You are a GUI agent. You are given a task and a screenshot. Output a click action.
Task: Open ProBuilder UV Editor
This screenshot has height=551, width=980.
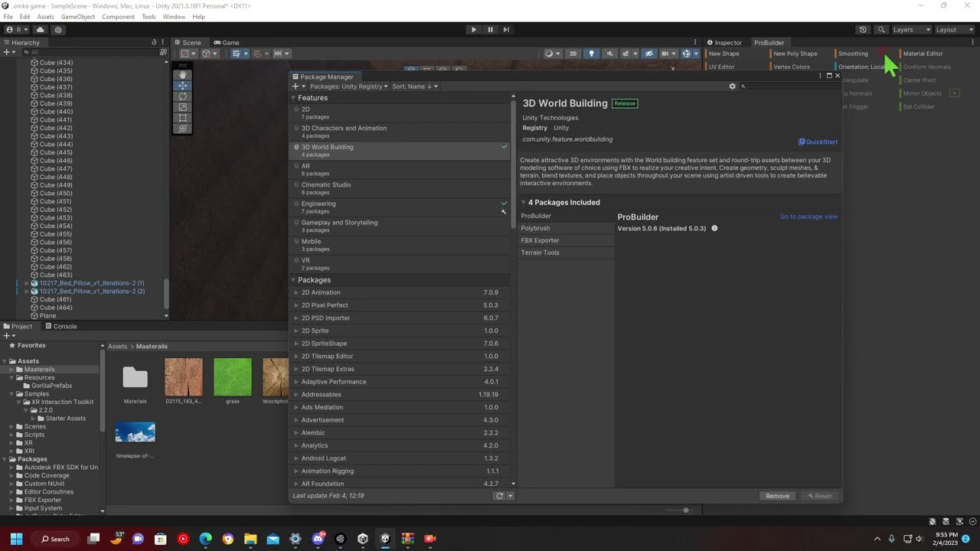click(x=721, y=67)
